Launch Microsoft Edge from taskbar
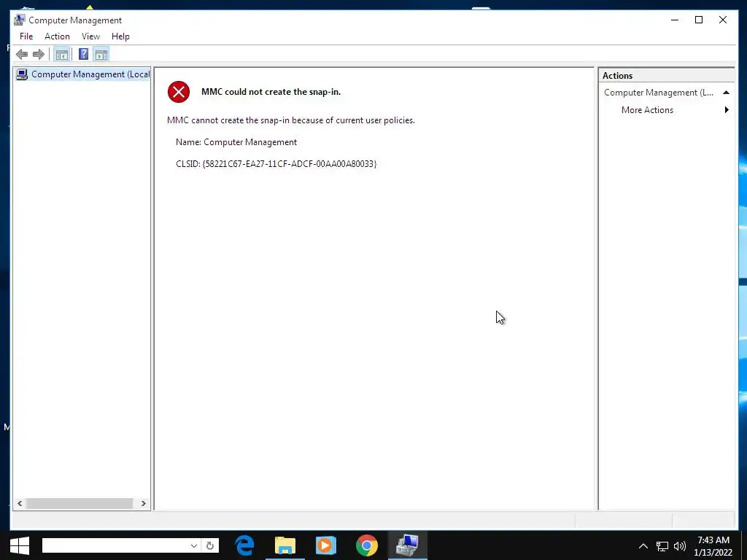The image size is (747, 560). (245, 545)
